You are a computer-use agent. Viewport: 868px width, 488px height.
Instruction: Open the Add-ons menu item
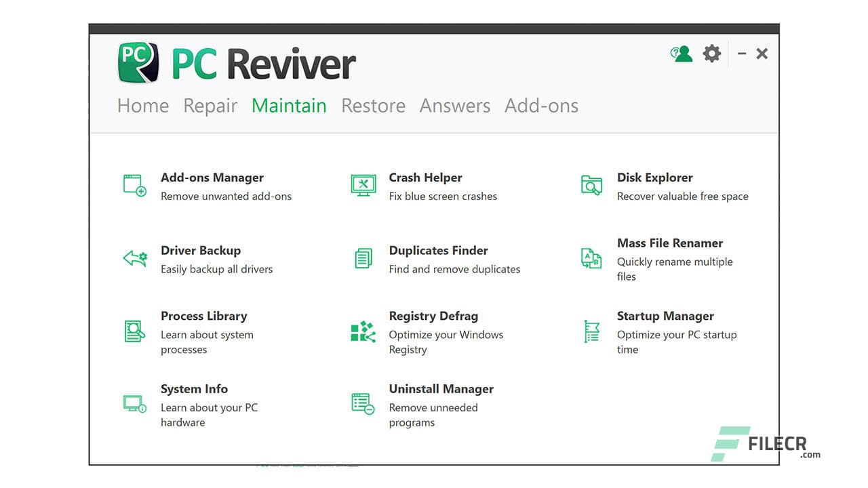pyautogui.click(x=541, y=106)
